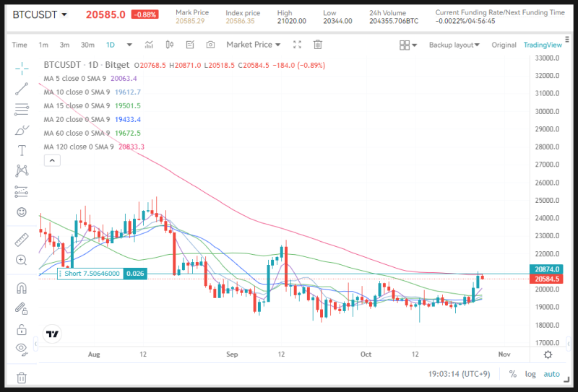Click the Time label in toolbar
The height and width of the screenshot is (392, 578).
click(20, 45)
